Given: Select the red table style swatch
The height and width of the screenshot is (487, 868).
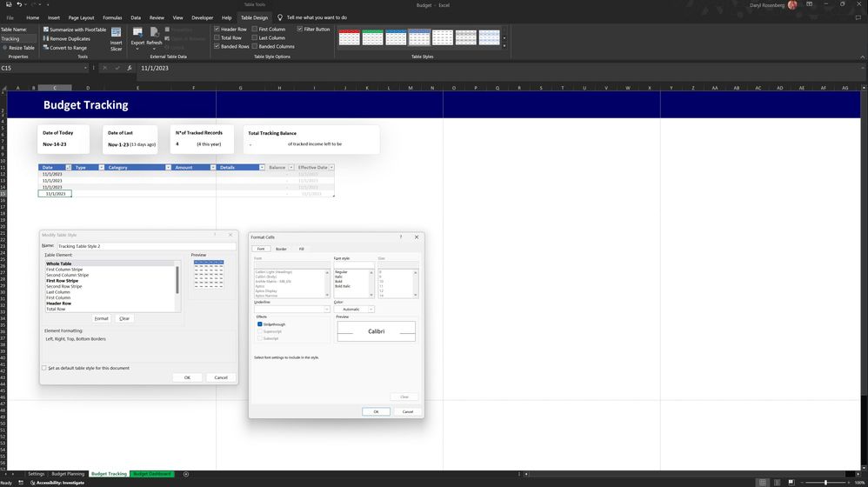Looking at the screenshot, I should pos(350,37).
